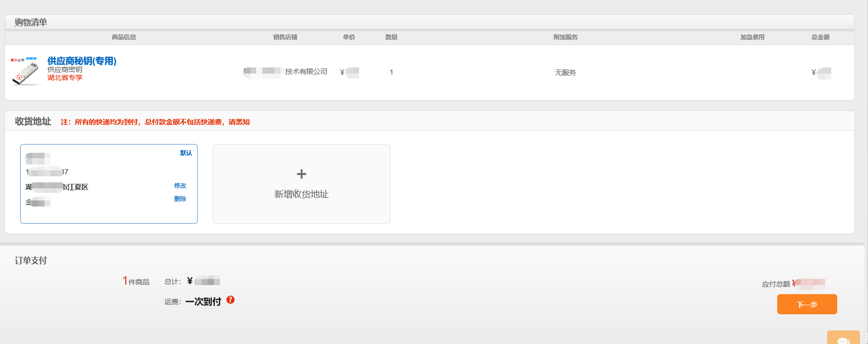Click the plus icon for new address

pos(301,174)
